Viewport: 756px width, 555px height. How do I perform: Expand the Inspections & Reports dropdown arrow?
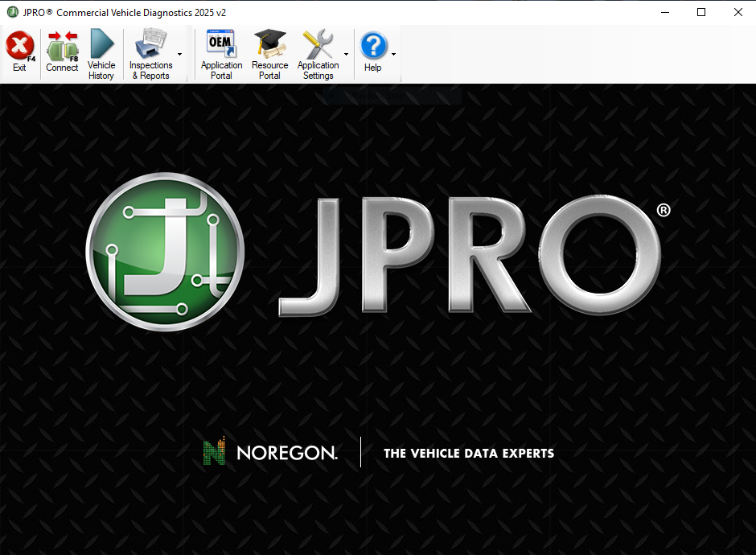click(x=179, y=55)
